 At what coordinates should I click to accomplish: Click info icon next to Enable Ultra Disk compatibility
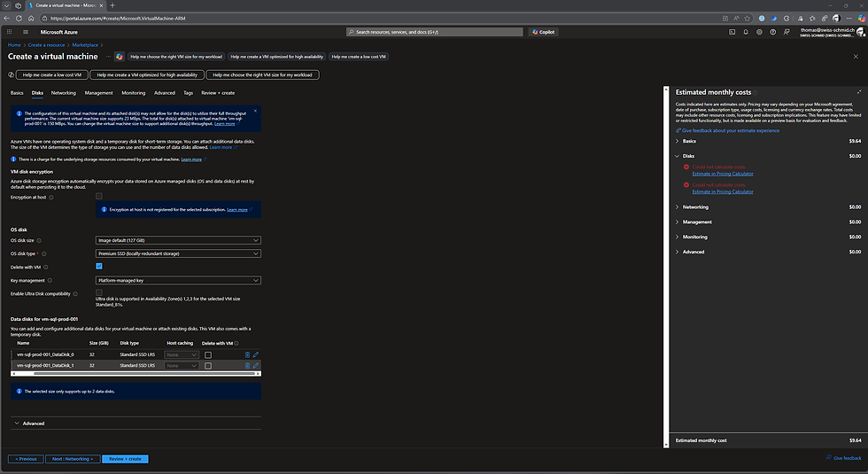(75, 294)
